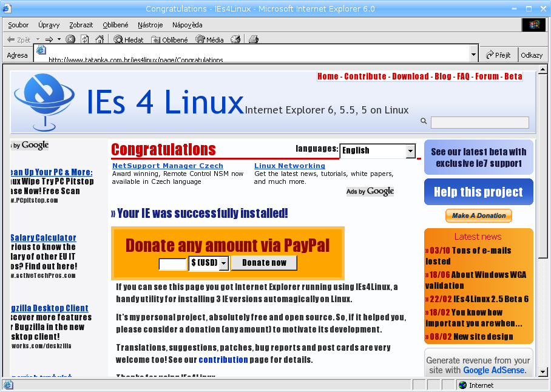Click the Stop loading toolbar icon
Viewport: 551px width, 392px height.
coord(70,39)
